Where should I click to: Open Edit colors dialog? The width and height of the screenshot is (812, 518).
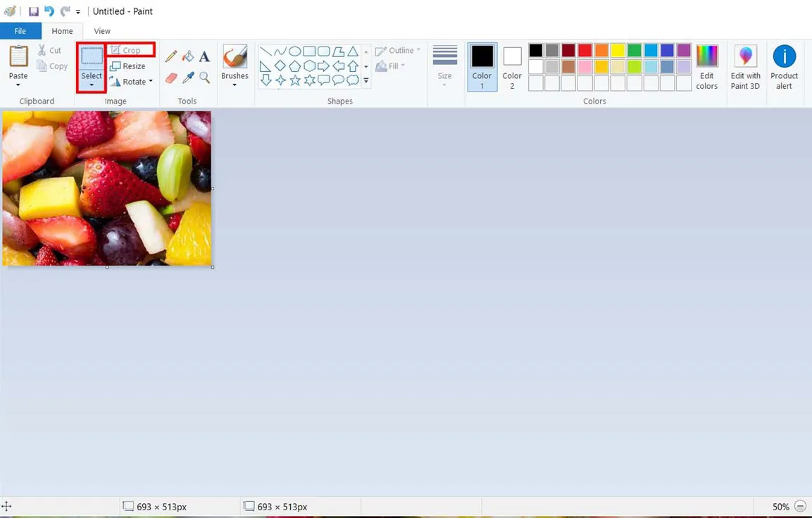tap(707, 68)
